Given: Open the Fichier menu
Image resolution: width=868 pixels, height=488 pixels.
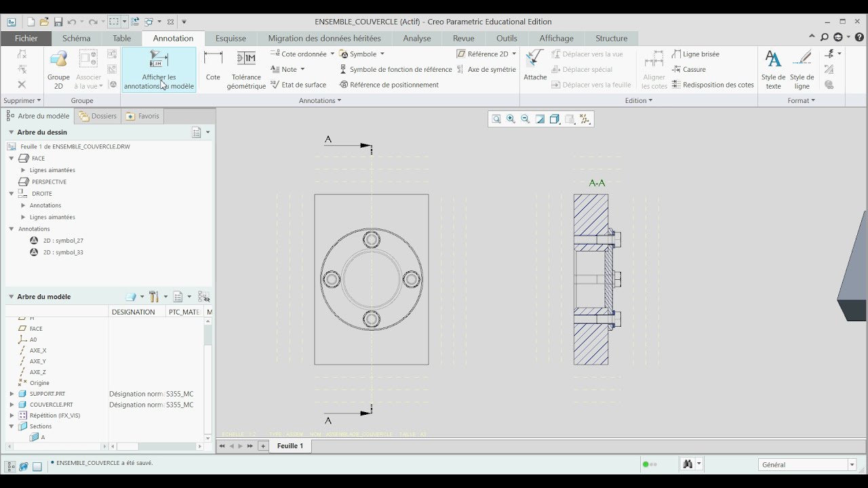Looking at the screenshot, I should coord(26,38).
